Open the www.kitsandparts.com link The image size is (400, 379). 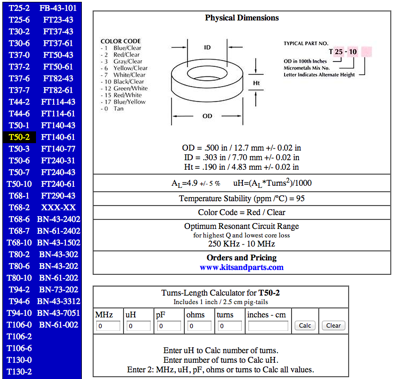pyautogui.click(x=242, y=267)
